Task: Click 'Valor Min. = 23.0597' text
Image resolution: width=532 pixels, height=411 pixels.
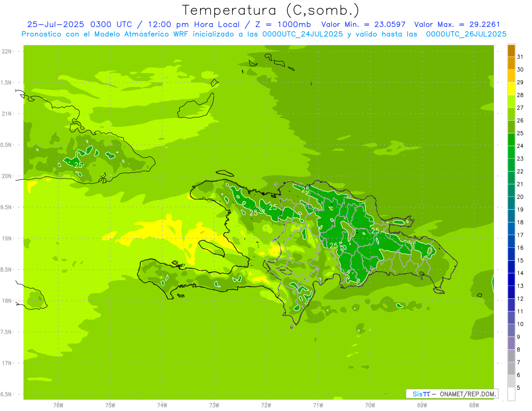Action: [x=363, y=24]
